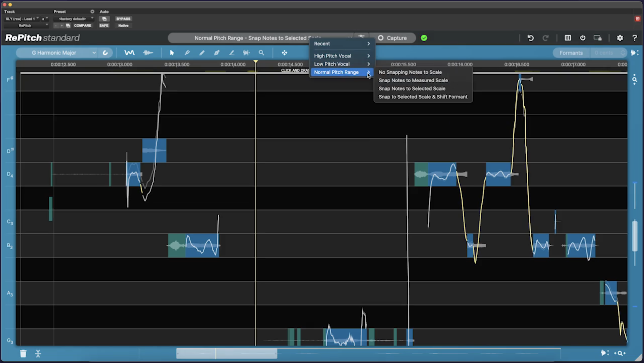644x363 pixels.
Task: Click the trash delete icon
Action: click(x=23, y=354)
